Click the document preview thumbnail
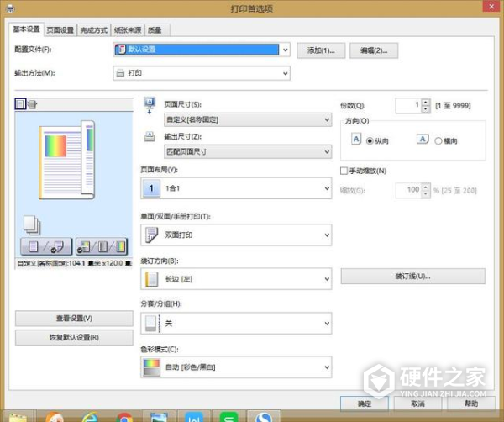 (x=66, y=160)
